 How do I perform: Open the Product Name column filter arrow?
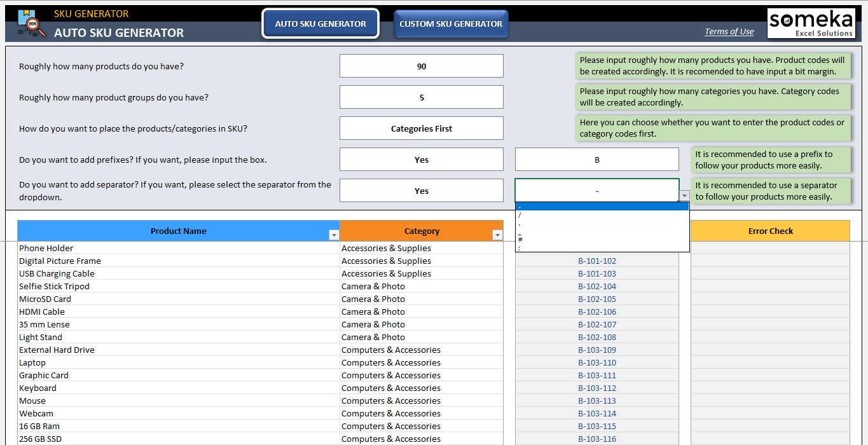[x=334, y=235]
